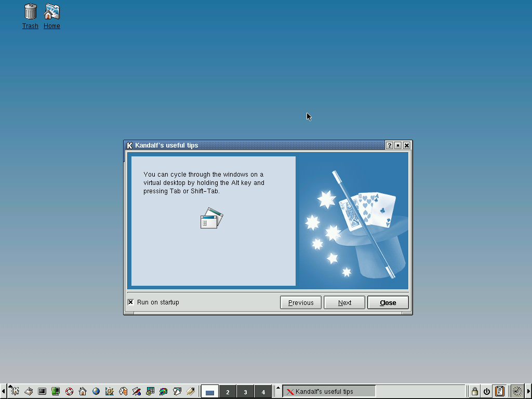Switch to virtual desktop 4
532x399 pixels.
[263, 392]
